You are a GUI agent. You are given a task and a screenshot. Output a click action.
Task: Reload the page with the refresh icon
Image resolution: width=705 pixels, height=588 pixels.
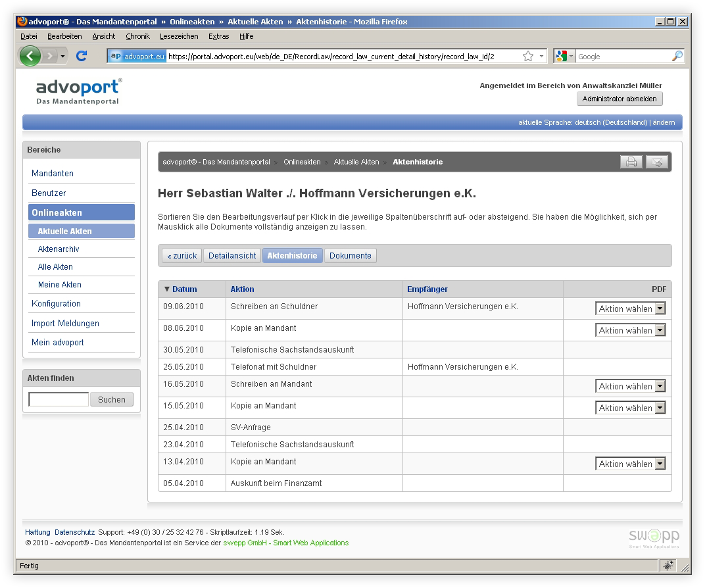pyautogui.click(x=82, y=56)
